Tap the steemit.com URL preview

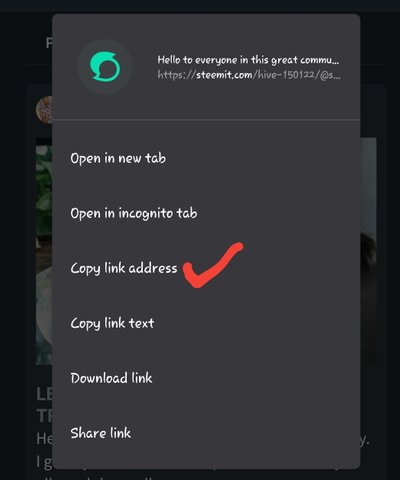point(249,75)
